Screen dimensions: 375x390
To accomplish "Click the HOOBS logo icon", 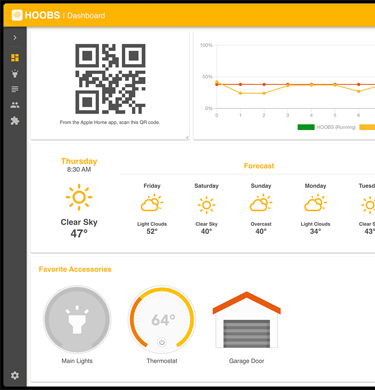I will [17, 15].
